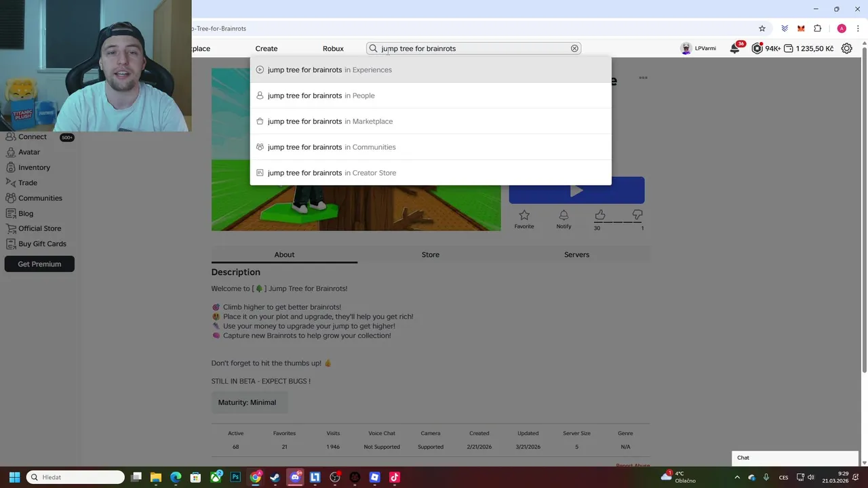
Task: Open File Explorer from the taskbar
Action: tap(155, 477)
